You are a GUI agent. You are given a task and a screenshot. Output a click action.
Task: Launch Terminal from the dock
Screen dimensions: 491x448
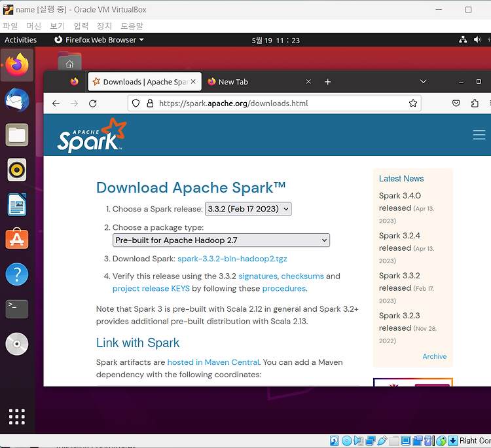[17, 309]
